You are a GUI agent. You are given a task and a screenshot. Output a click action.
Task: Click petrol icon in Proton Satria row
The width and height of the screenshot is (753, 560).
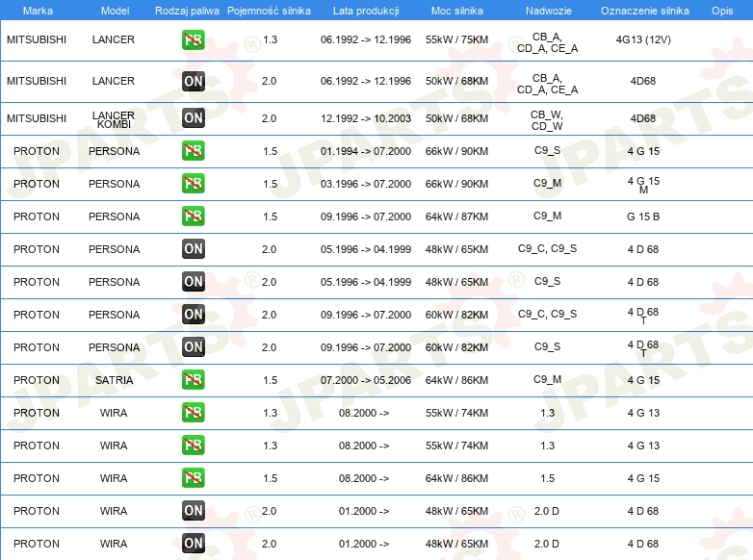193,380
